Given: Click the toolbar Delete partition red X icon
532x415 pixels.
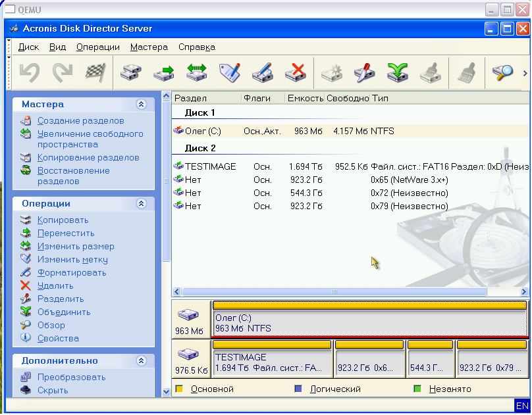Looking at the screenshot, I should [297, 72].
